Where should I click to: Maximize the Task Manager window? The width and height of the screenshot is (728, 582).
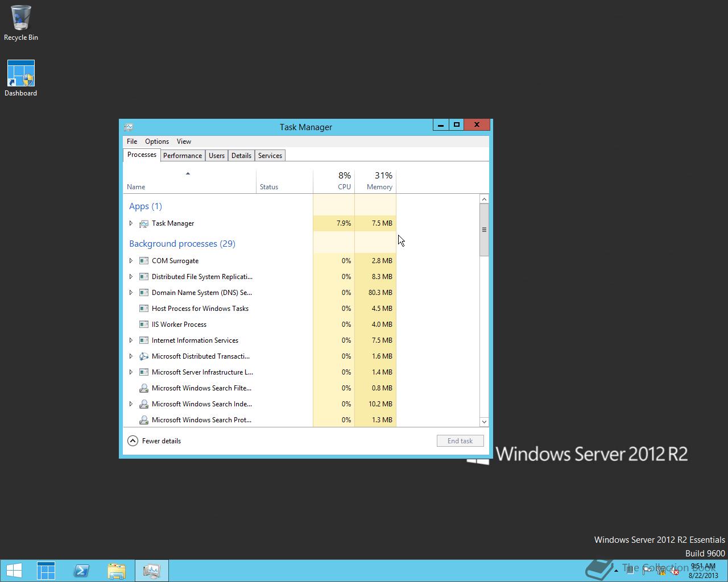pos(456,124)
